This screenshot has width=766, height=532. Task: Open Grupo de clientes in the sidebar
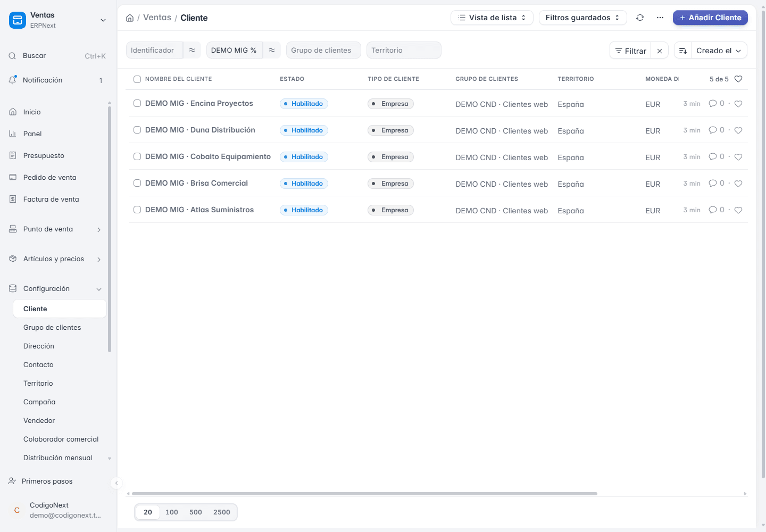tap(52, 328)
